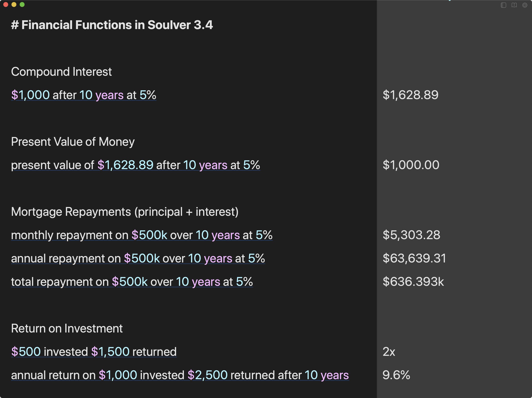The height and width of the screenshot is (398, 532).
Task: Open the documentation book icon
Action: pyautogui.click(x=514, y=5)
